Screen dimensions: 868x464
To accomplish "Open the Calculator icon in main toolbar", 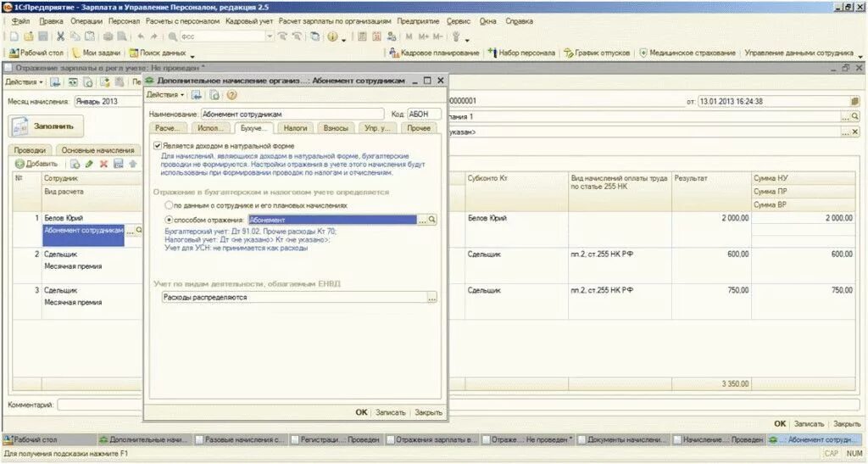I will coord(362,36).
